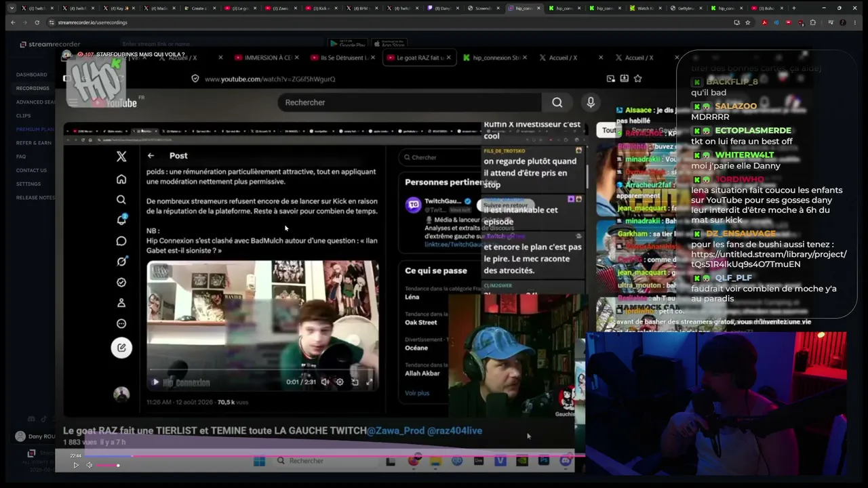Open SETTINGS in the streamrecorder sidebar
Screen dimensions: 868x488
(x=28, y=184)
